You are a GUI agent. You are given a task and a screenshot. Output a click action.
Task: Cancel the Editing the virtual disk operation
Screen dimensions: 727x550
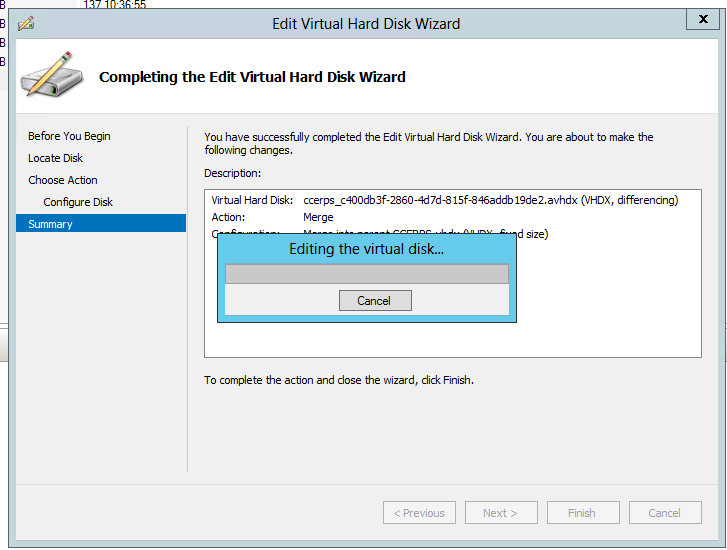click(x=373, y=301)
